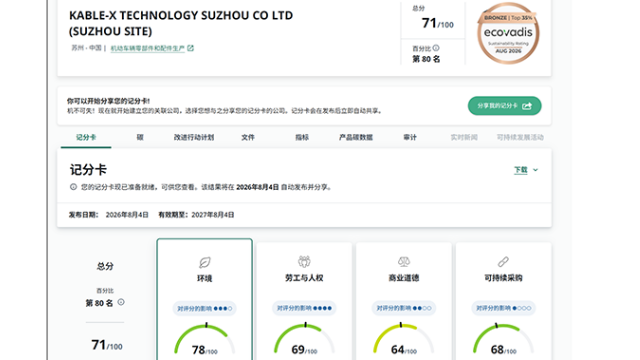Click the 分享我的记分卡 button
The image size is (640, 360).
pos(504,106)
